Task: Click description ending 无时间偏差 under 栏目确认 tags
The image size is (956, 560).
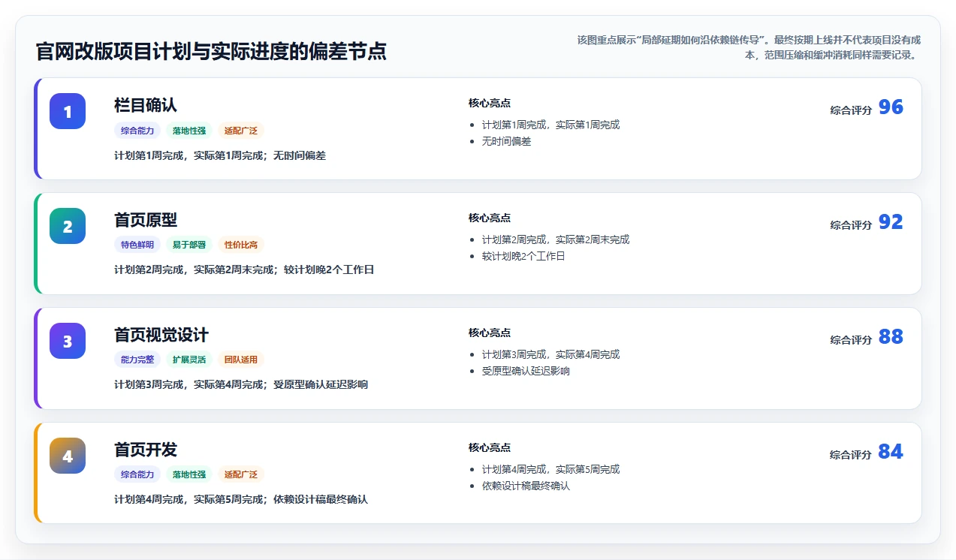Action: click(220, 155)
